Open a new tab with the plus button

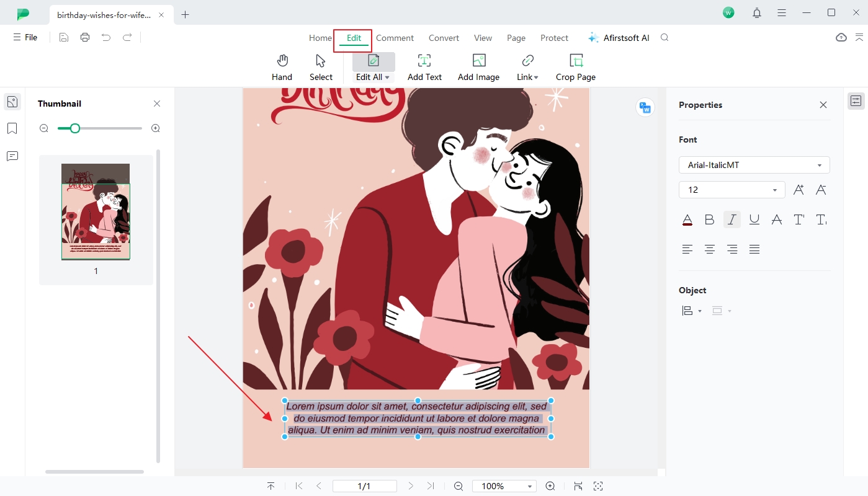tap(185, 15)
